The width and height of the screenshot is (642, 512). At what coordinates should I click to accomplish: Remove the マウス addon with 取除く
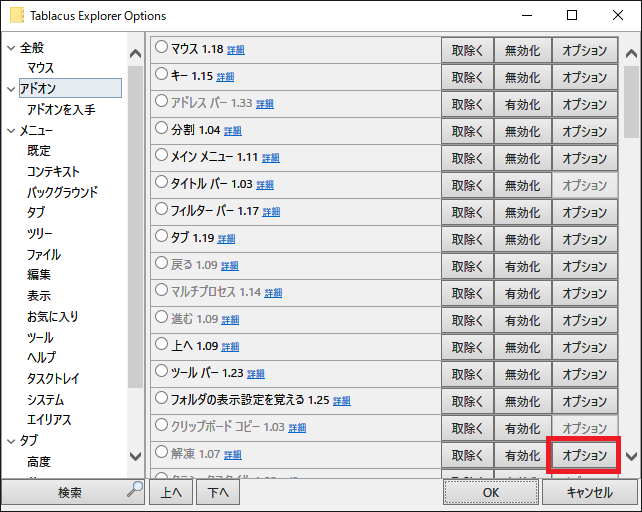(x=467, y=50)
